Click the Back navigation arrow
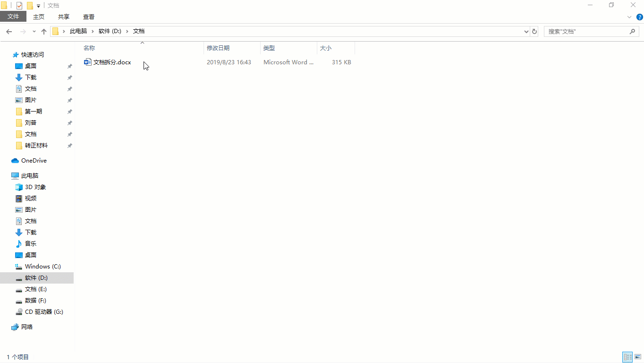 pos(9,32)
